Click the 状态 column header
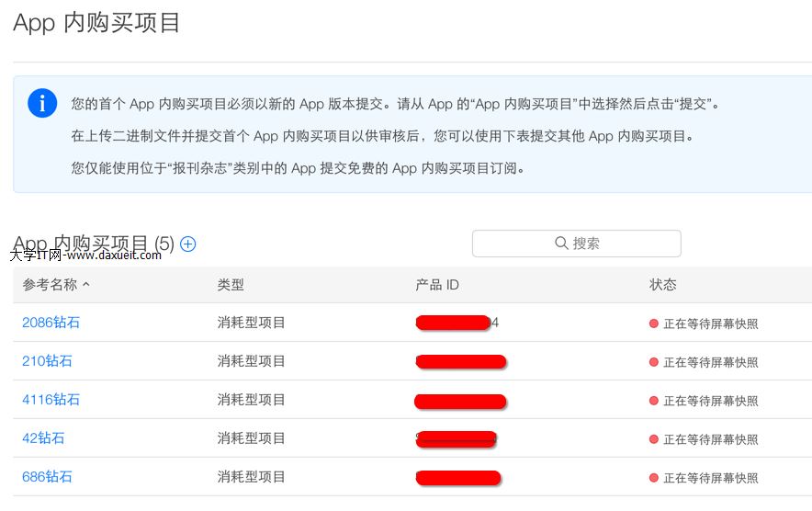812x511 pixels. pyautogui.click(x=662, y=285)
